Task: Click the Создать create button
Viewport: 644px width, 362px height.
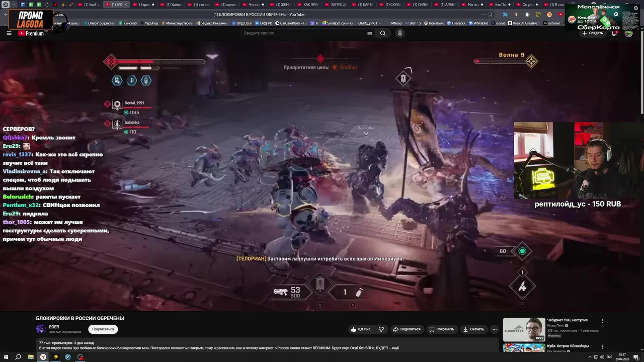Action: click(593, 33)
